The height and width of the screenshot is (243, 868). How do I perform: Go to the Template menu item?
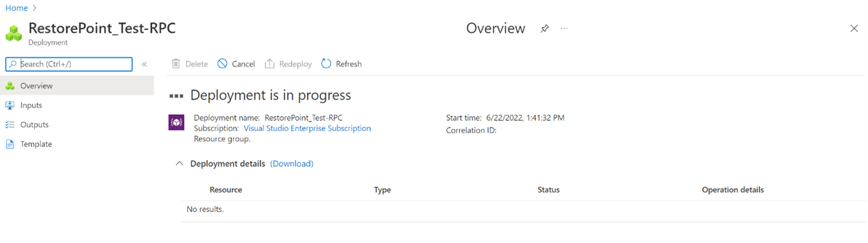tap(36, 144)
